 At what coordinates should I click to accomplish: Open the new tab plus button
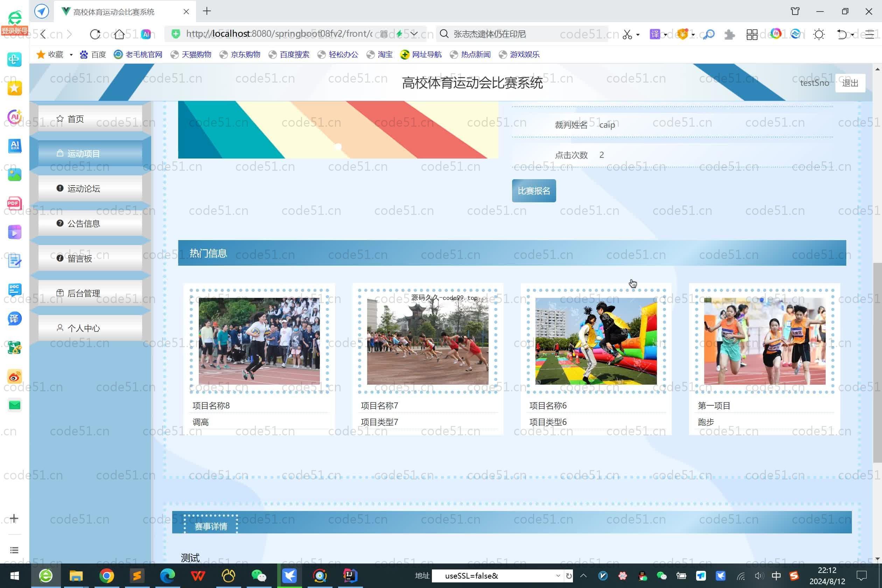(206, 11)
